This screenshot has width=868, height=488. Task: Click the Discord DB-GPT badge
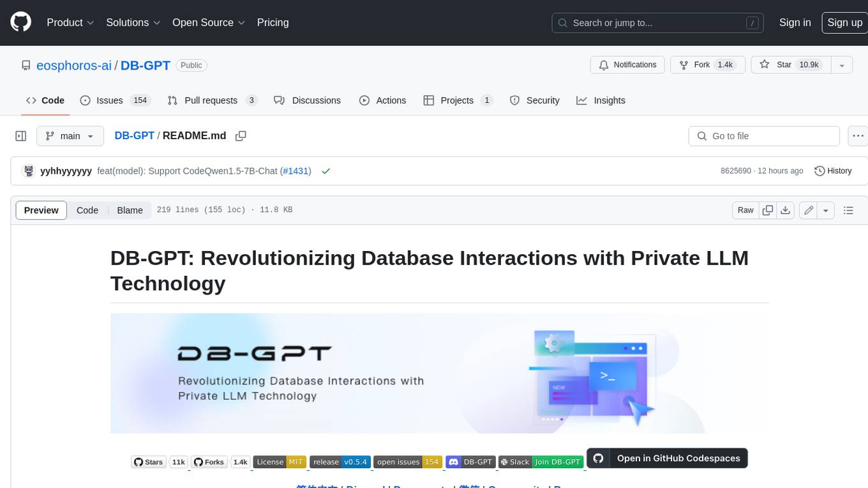click(470, 462)
